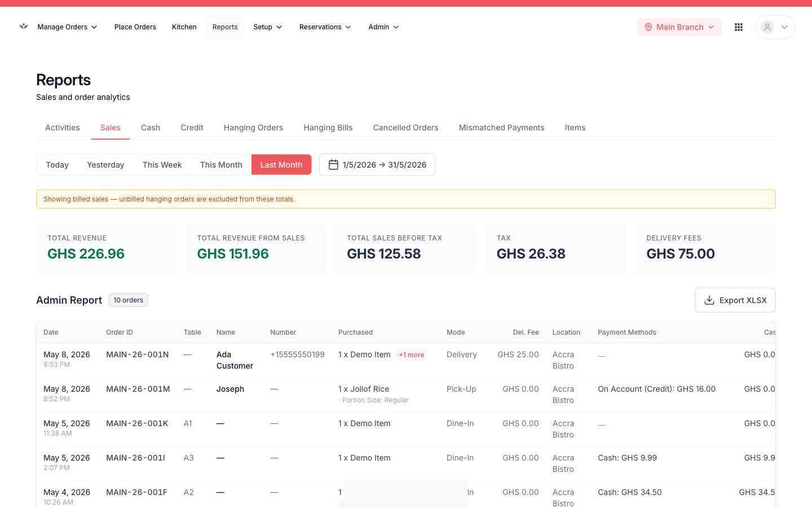Open the 1/5/2026 → 31/5/2026 date range picker

(377, 165)
